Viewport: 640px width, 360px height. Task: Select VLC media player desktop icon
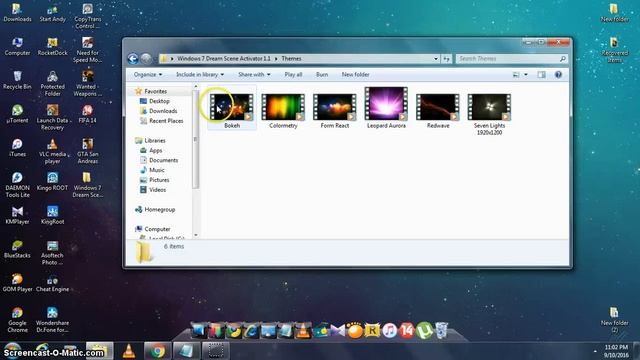(x=52, y=151)
